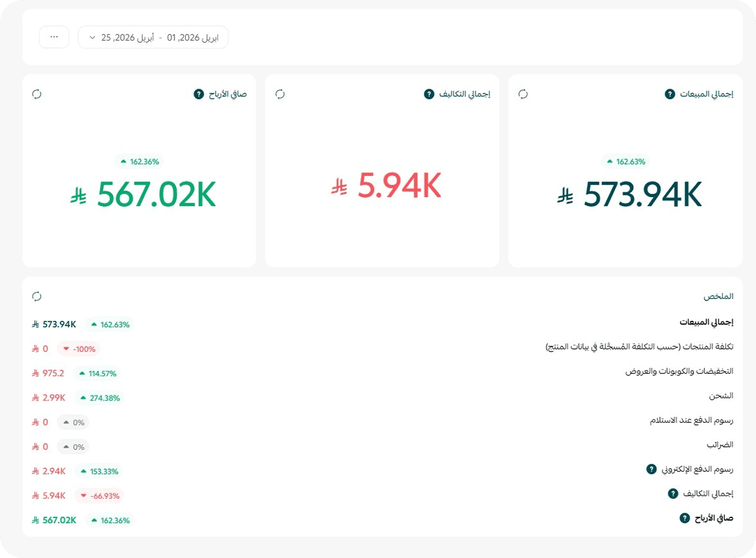Select the الضرائب row label
Viewport: 756px width, 558px height.
(720, 445)
